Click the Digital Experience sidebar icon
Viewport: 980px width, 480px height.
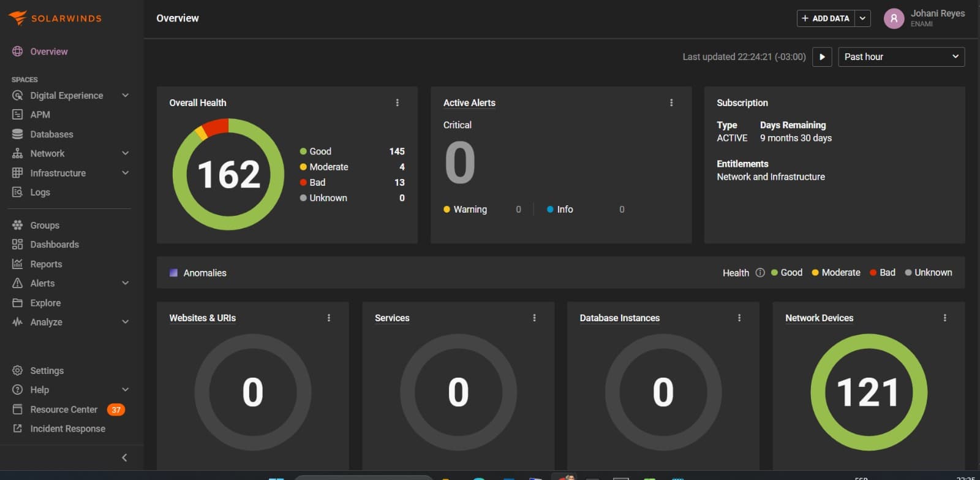(x=17, y=96)
